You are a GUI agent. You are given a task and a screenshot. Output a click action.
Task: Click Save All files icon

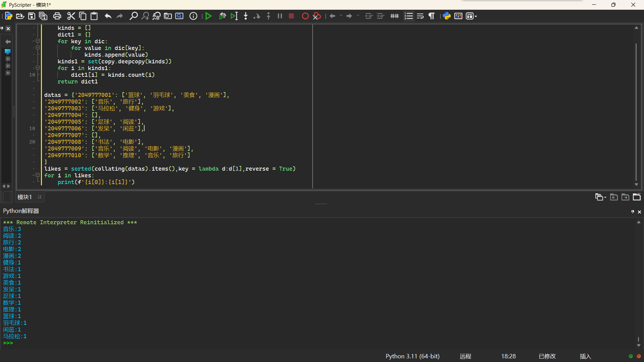coord(43,16)
